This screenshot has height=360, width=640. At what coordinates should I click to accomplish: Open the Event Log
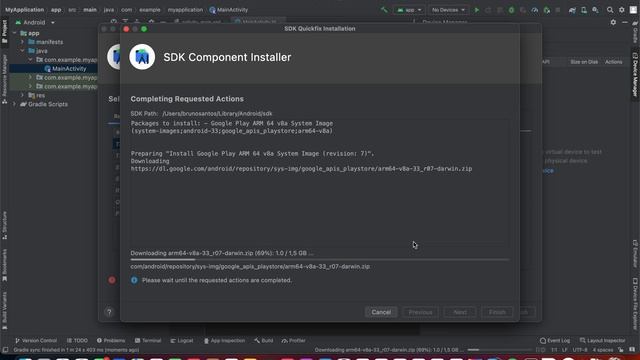pos(555,340)
